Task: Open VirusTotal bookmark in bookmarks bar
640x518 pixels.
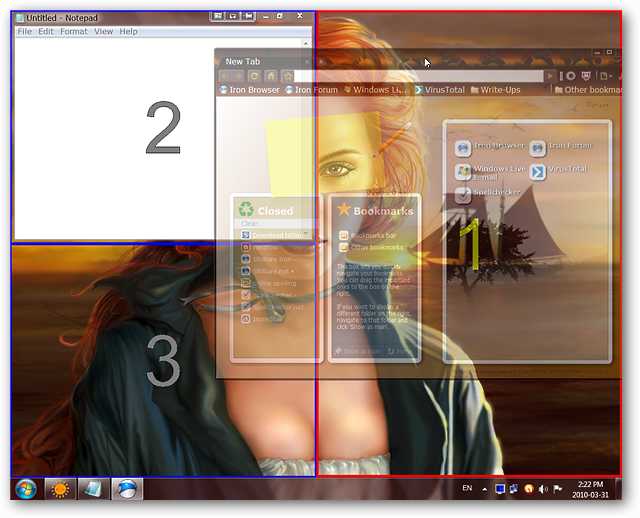Action: point(440,90)
